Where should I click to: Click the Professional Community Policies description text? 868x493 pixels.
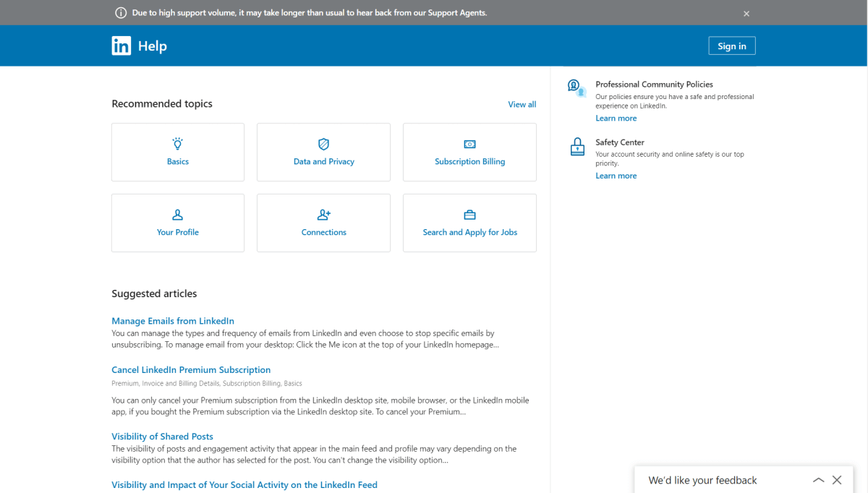[675, 101]
